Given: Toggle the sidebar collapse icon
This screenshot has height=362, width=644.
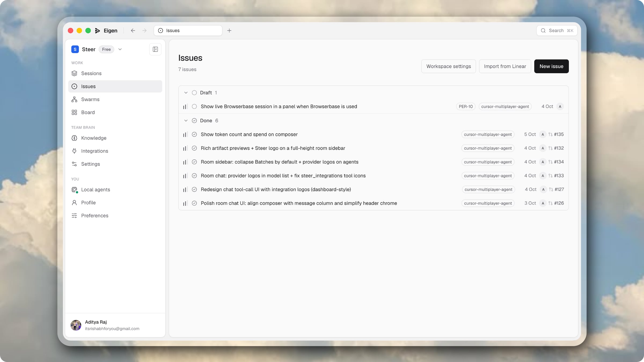Looking at the screenshot, I should coord(155,49).
